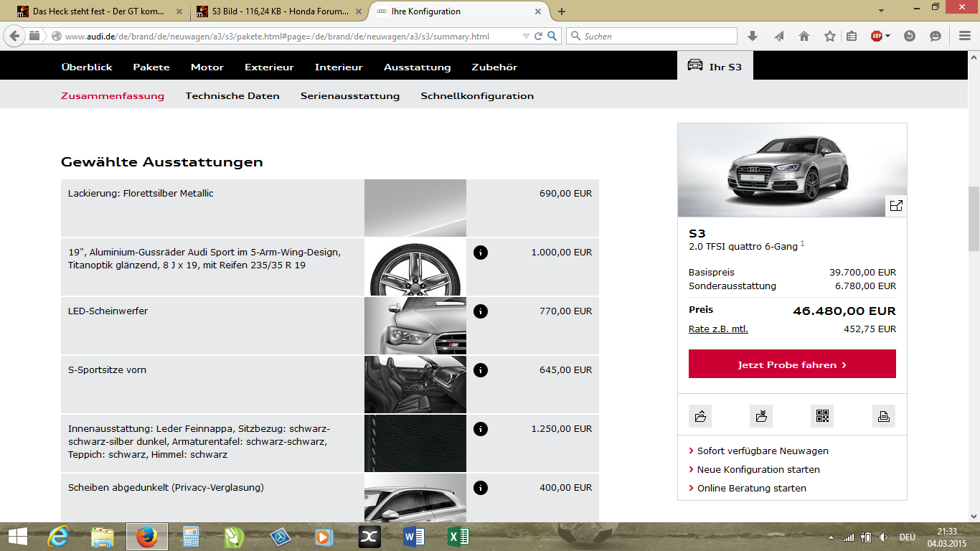The width and height of the screenshot is (980, 551).
Task: Select the Motor menu item
Action: 207,67
